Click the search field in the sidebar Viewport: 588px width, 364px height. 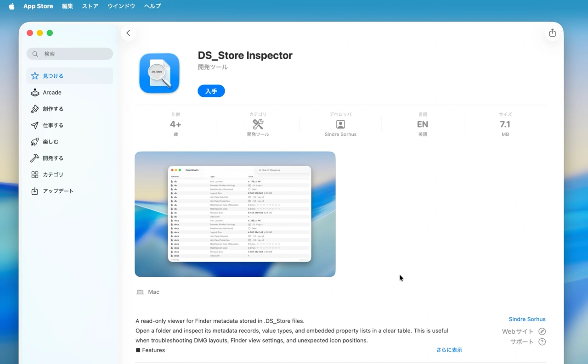pos(69,54)
